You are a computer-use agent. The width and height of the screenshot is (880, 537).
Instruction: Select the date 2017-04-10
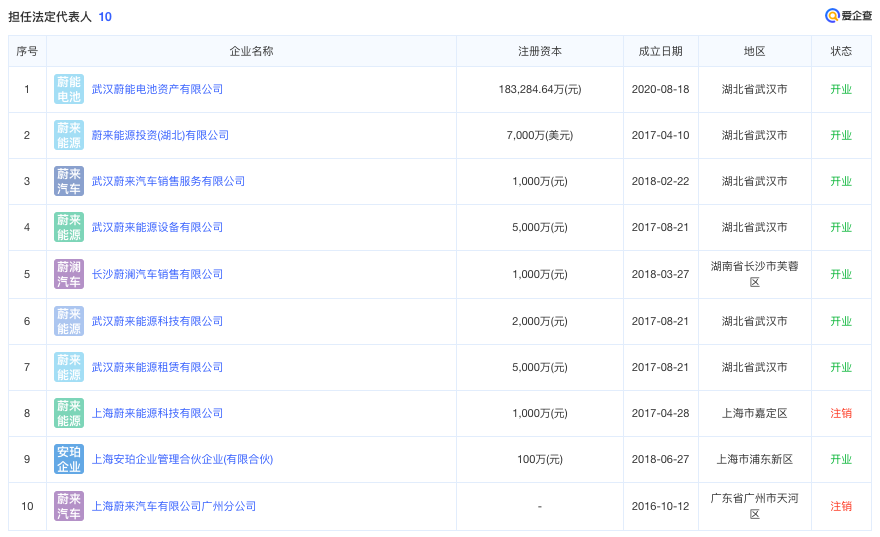(661, 135)
